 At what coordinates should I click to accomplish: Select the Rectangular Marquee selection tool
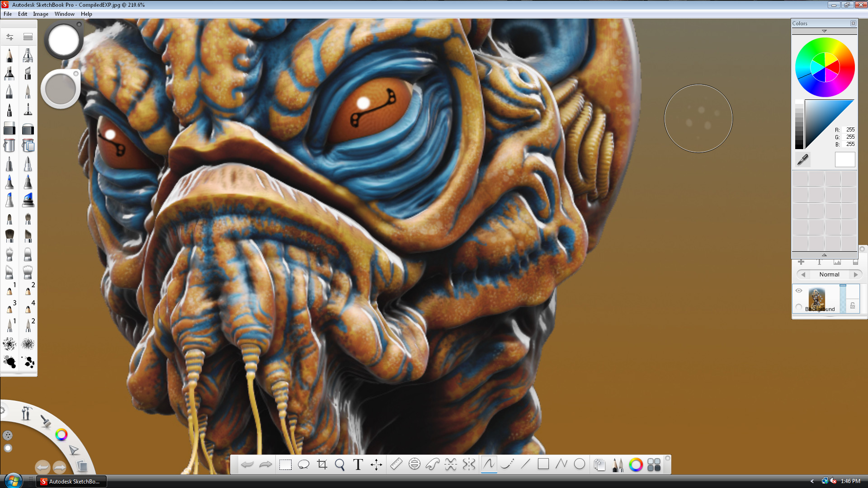[x=285, y=465]
